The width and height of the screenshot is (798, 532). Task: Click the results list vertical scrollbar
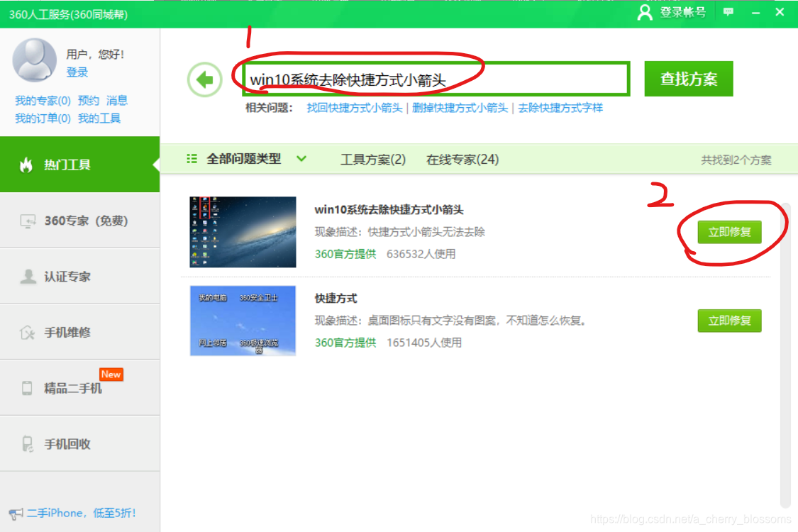[x=785, y=355]
